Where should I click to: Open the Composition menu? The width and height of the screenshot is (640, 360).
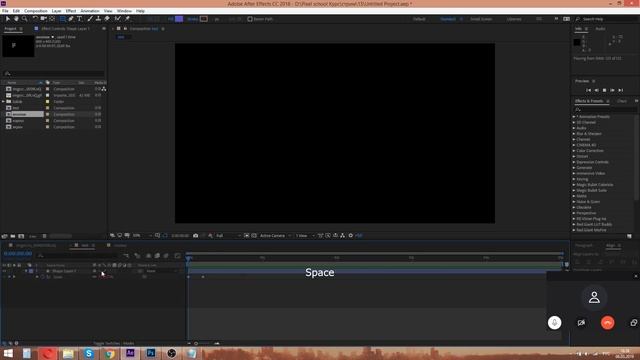click(36, 11)
